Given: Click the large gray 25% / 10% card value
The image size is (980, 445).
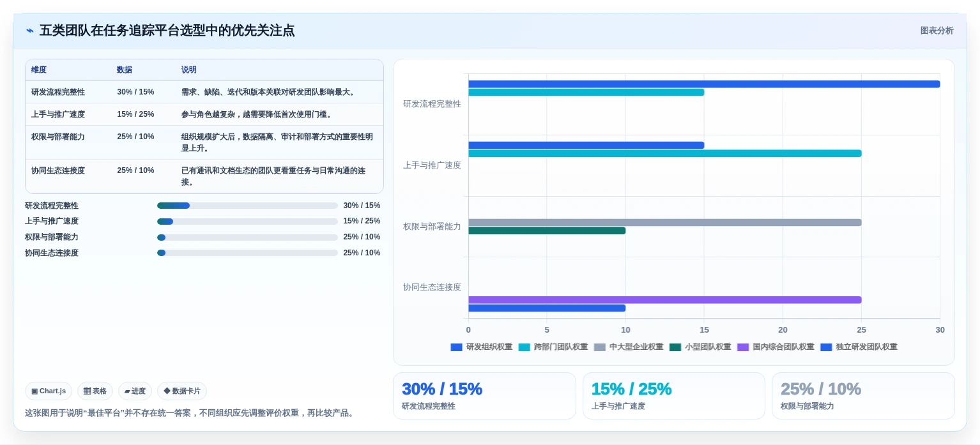Looking at the screenshot, I should pyautogui.click(x=821, y=389).
